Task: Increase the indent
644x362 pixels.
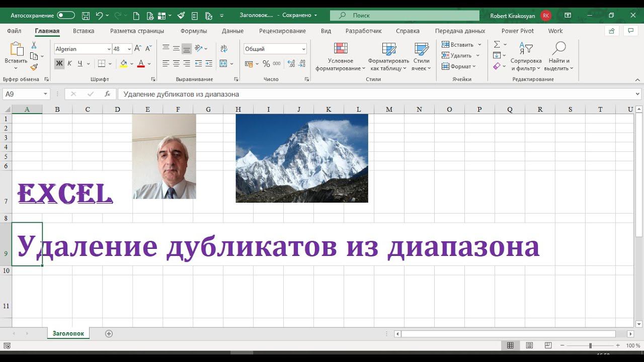Action: tap(209, 63)
